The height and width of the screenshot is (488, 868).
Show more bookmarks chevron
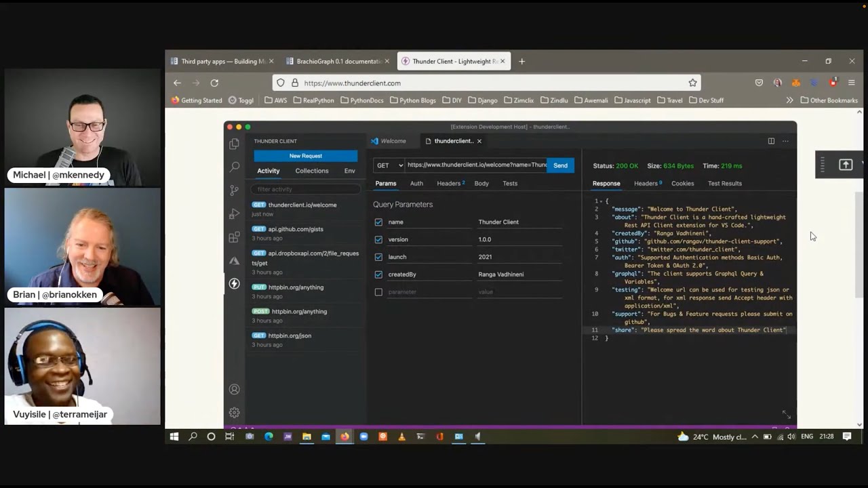[x=789, y=100]
